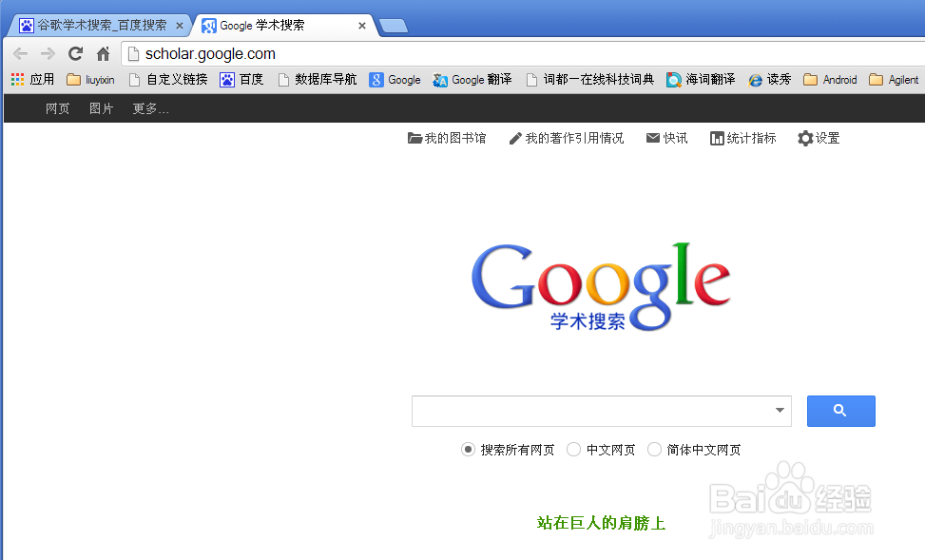Reload the page with refresh icon
This screenshot has height=560, width=925.
tap(75, 53)
